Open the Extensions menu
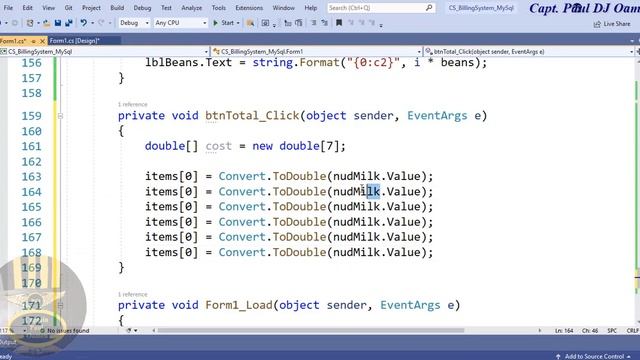The height and width of the screenshot is (360, 640). (x=249, y=8)
